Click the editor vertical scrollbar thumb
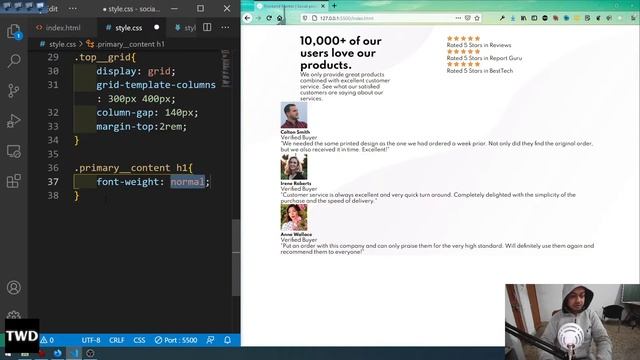The image size is (640, 360). (x=236, y=257)
